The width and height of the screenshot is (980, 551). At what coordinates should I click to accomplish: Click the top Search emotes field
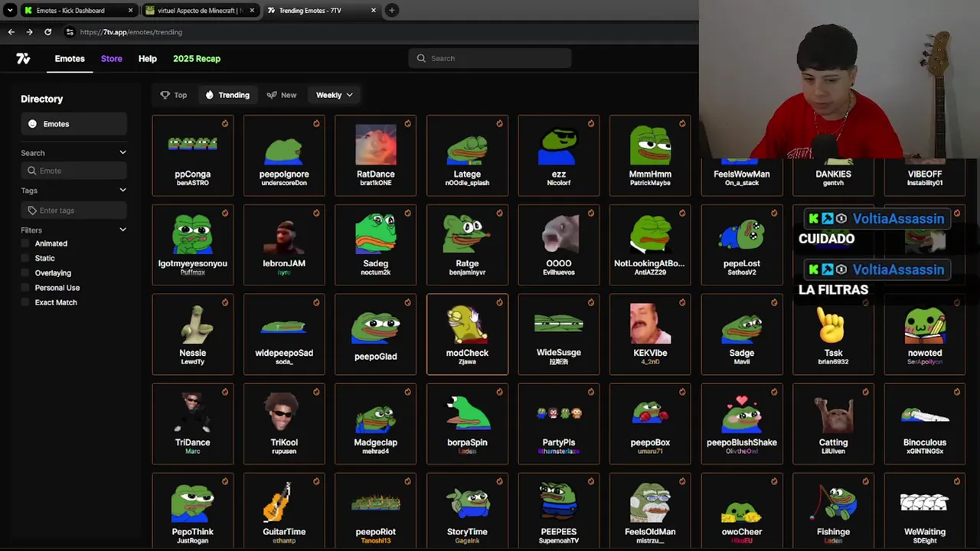tap(490, 58)
